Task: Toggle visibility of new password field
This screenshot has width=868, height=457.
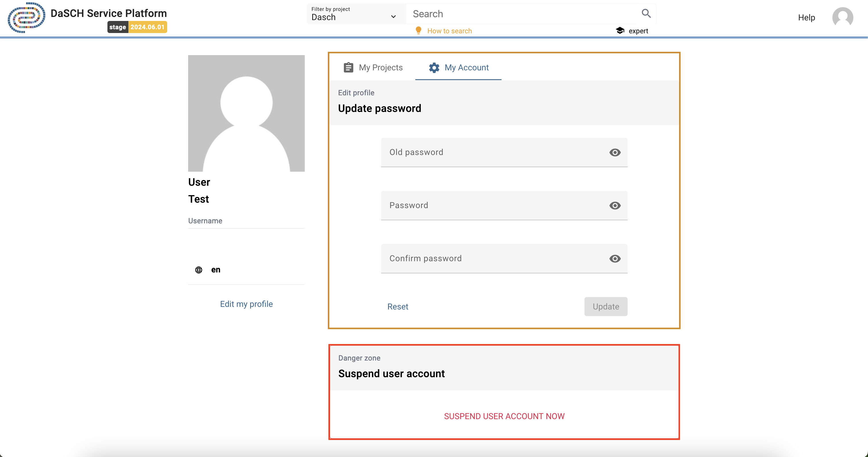Action: pos(615,205)
